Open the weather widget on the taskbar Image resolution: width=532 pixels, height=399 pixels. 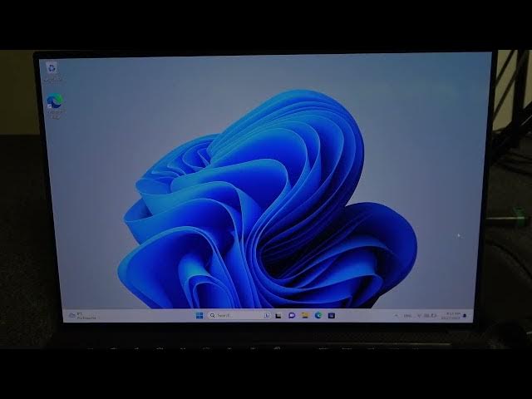pyautogui.click(x=82, y=316)
